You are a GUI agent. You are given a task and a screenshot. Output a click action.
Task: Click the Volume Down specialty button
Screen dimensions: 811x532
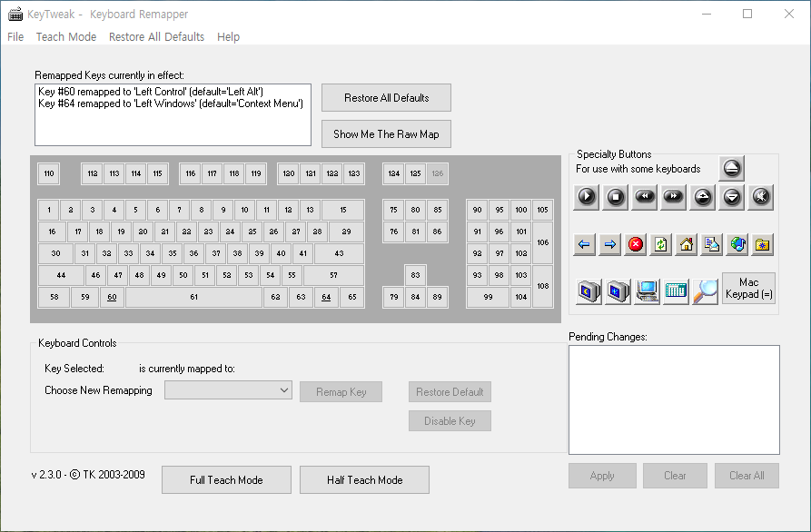732,197
